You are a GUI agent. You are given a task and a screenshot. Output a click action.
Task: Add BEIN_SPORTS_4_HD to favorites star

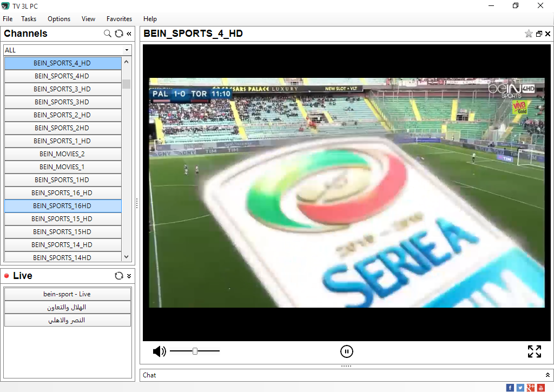(x=529, y=34)
